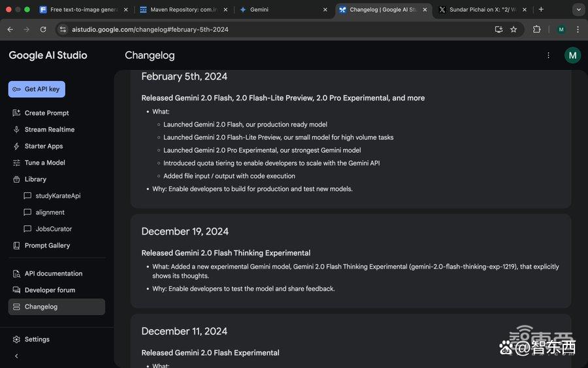
Task: Open the Chrome three-dot menu
Action: pyautogui.click(x=578, y=29)
